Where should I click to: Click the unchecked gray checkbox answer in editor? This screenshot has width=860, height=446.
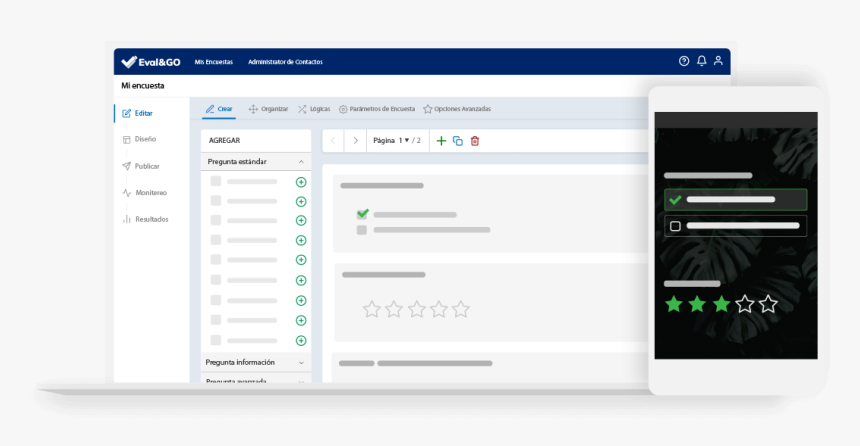(x=361, y=230)
